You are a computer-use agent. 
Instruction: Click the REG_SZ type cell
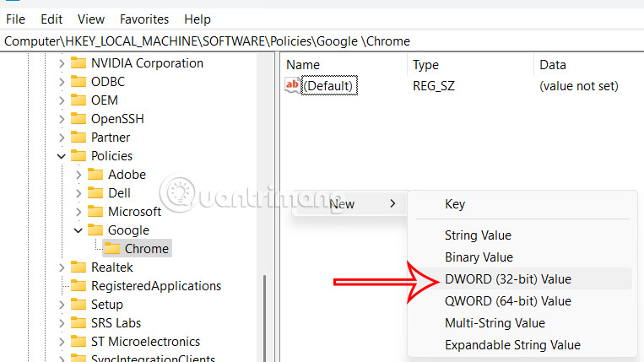click(x=434, y=86)
